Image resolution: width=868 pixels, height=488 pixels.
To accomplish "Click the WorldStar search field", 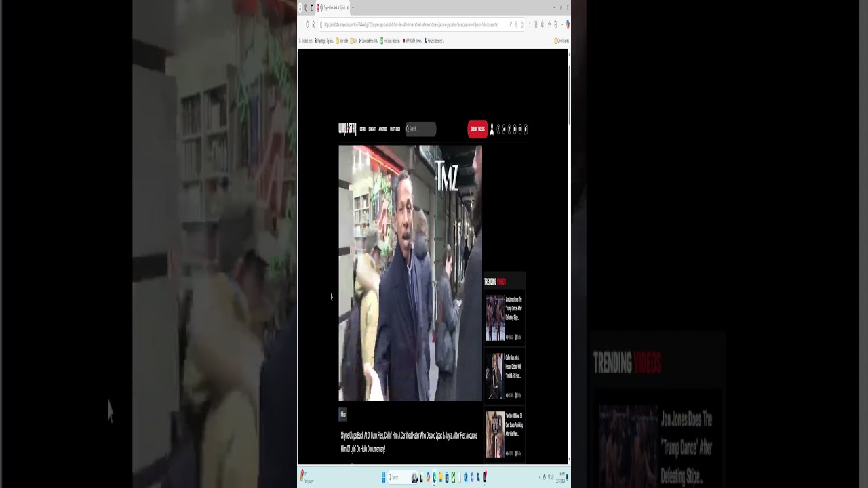I will [420, 129].
